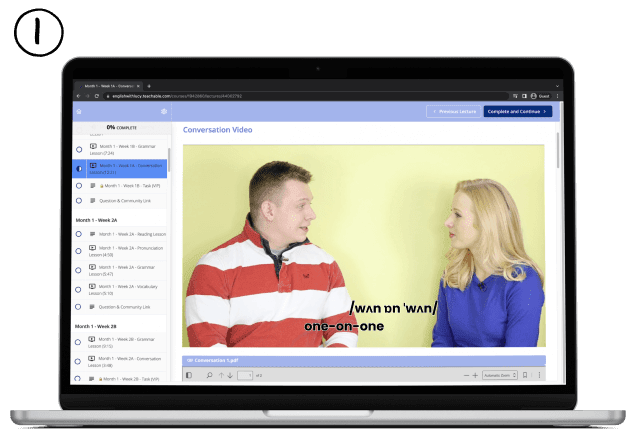
Task: Click the home icon in course sidebar header
Action: tap(78, 111)
